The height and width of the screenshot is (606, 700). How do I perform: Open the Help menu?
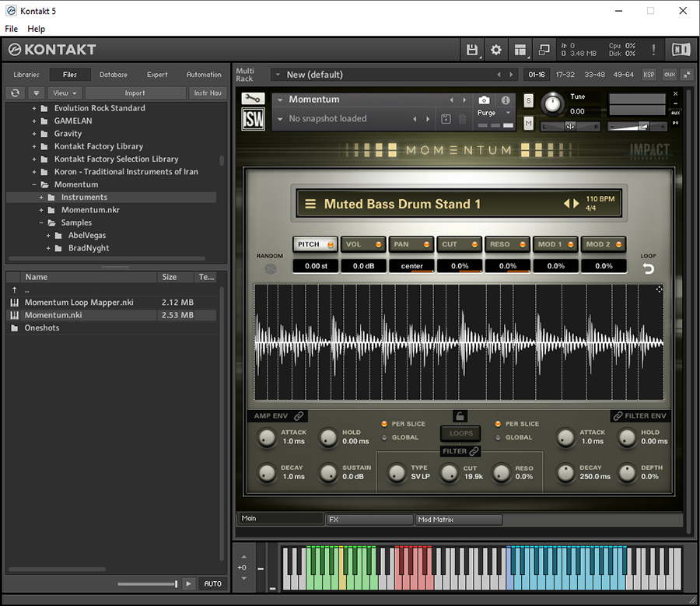tap(36, 29)
